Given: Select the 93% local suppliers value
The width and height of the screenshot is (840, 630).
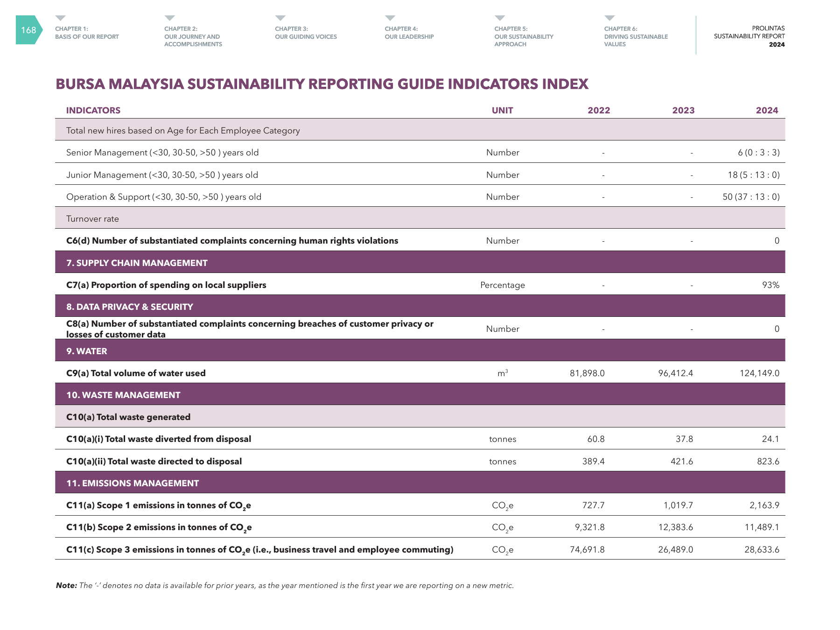Looking at the screenshot, I should 771,285.
